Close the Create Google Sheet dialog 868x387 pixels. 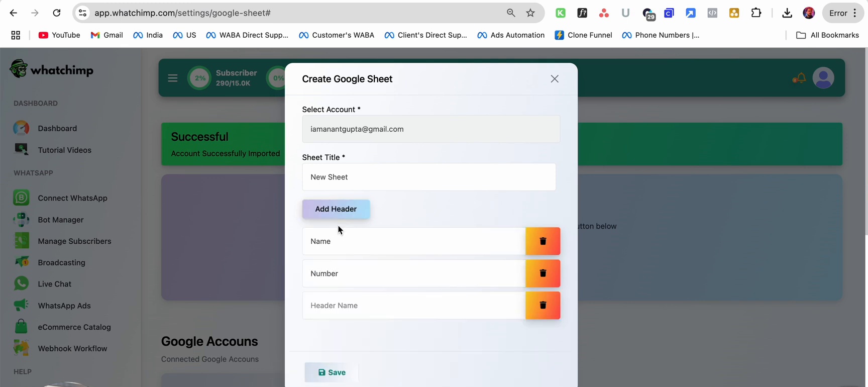[x=555, y=79]
